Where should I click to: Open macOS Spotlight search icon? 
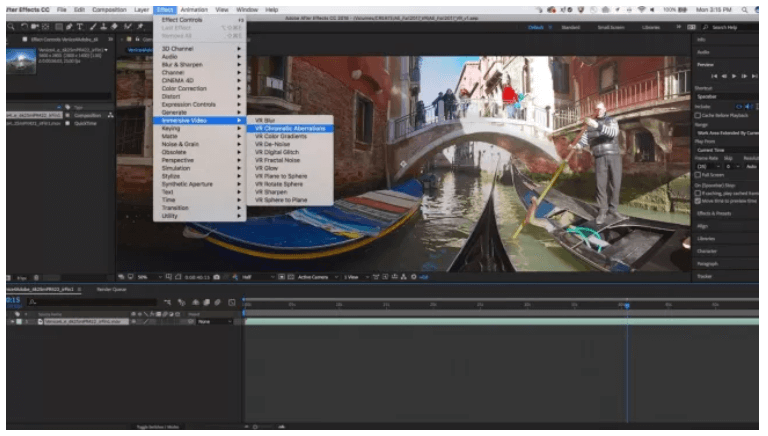tap(744, 10)
